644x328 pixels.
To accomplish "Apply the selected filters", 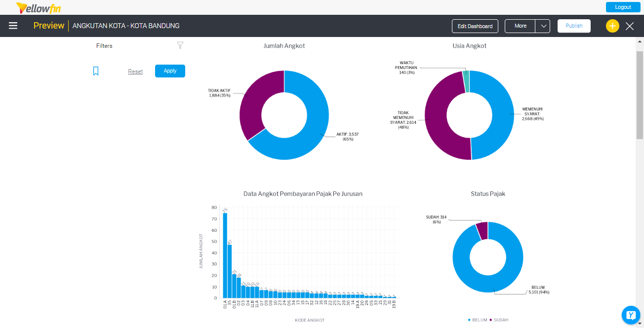I will point(170,71).
